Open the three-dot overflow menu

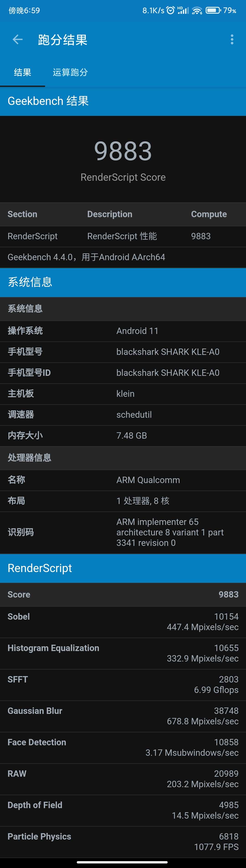click(x=232, y=40)
